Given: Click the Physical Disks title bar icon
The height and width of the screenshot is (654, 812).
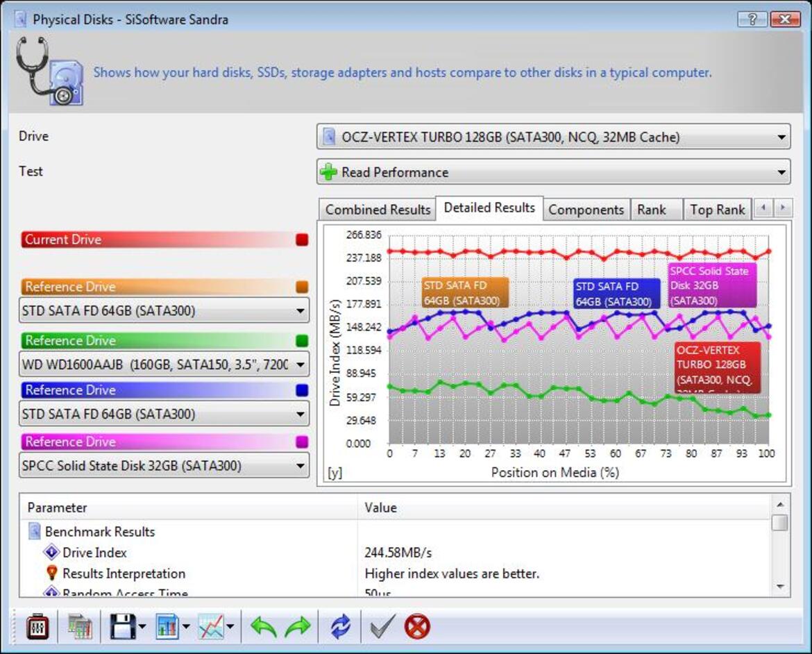Looking at the screenshot, I should (20, 19).
